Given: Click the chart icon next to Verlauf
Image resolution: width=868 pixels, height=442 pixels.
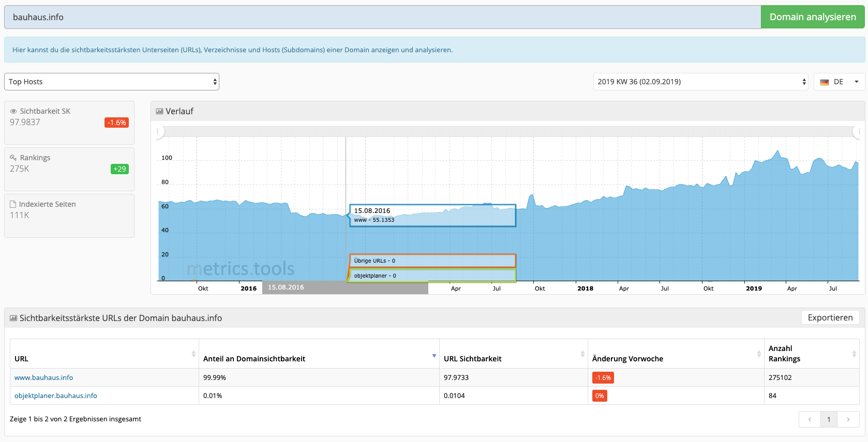Looking at the screenshot, I should tap(159, 111).
